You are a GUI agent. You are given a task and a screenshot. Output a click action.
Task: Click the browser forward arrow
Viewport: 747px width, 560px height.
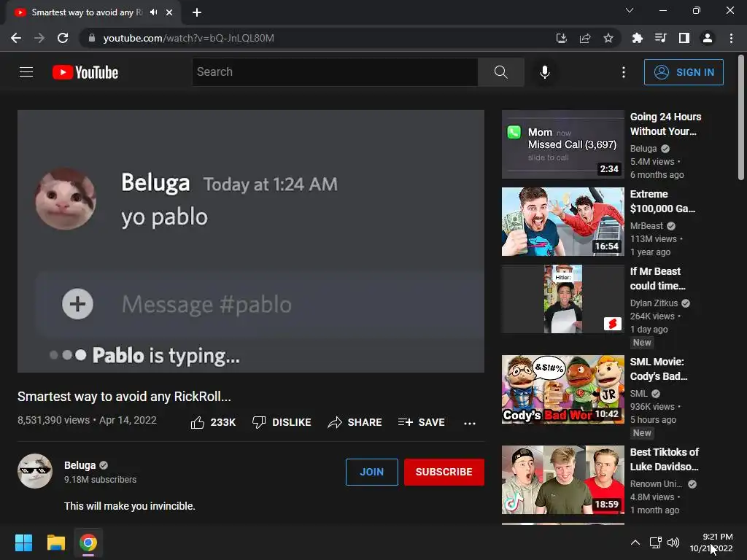39,38
